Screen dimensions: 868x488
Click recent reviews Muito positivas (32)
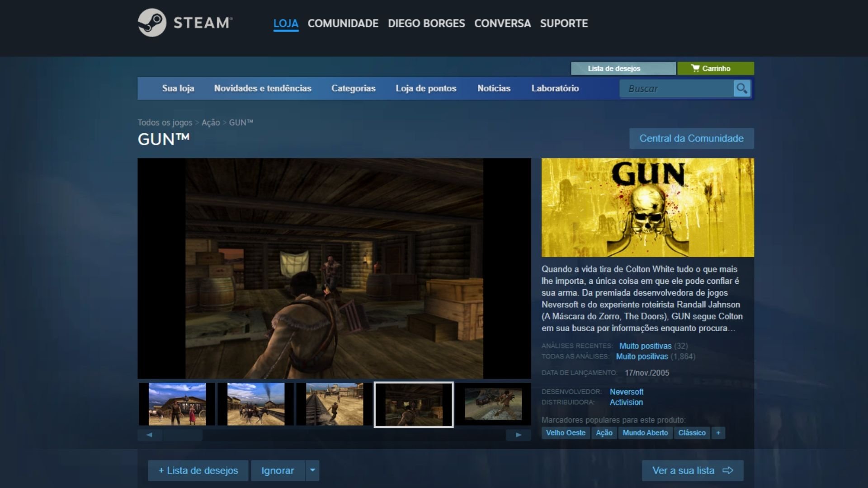pyautogui.click(x=653, y=346)
